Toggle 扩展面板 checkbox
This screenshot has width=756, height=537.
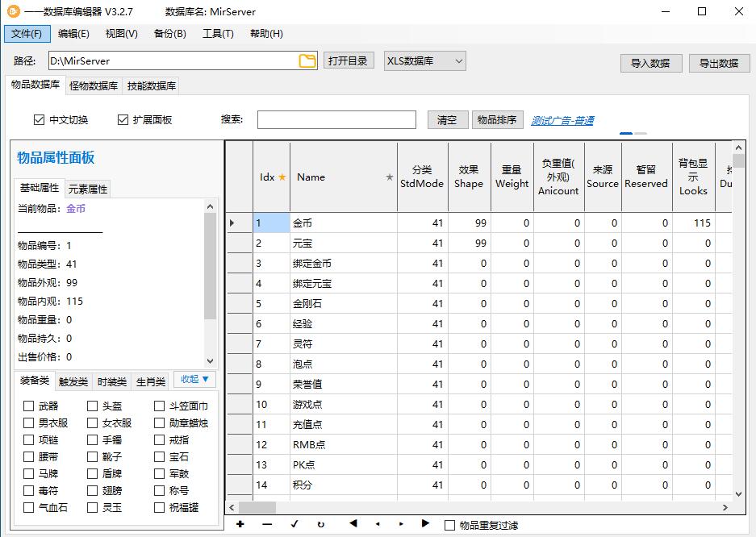click(x=123, y=119)
